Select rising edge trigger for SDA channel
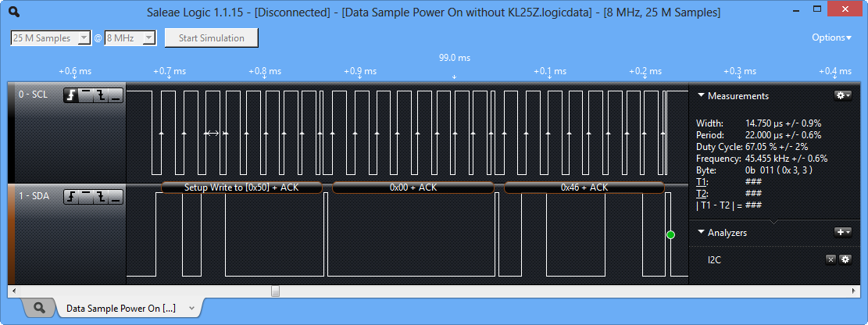The height and width of the screenshot is (325, 868). point(71,198)
